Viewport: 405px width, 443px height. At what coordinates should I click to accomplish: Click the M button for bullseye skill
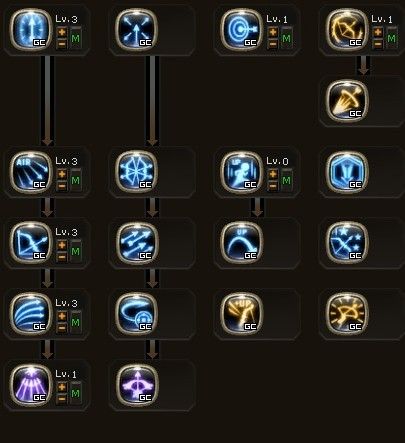(x=286, y=38)
